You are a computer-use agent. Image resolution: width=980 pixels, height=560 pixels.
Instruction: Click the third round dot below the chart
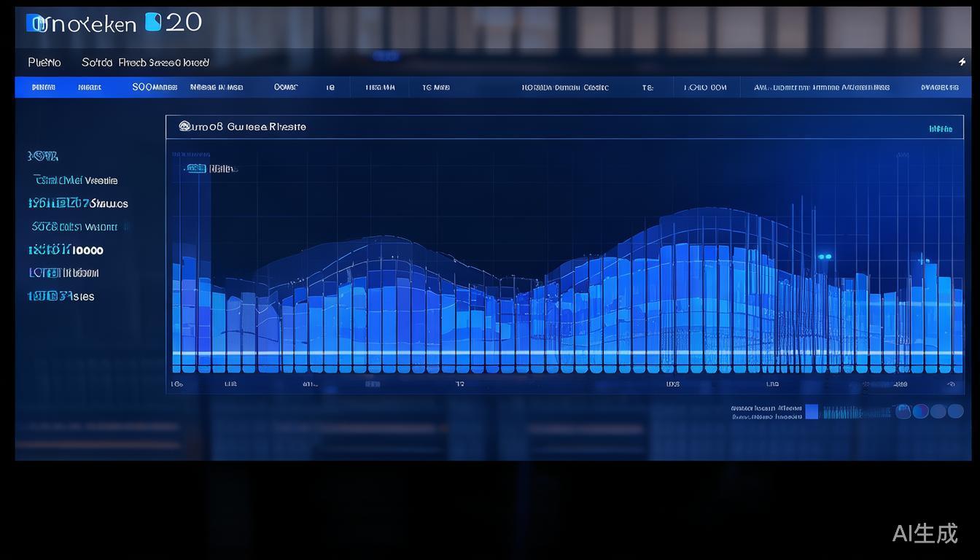tap(938, 411)
